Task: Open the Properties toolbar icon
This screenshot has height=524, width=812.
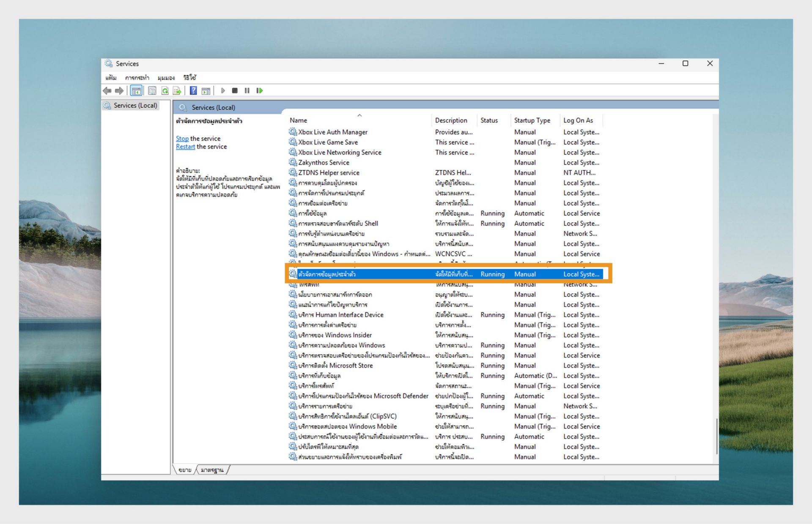Action: click(x=152, y=90)
